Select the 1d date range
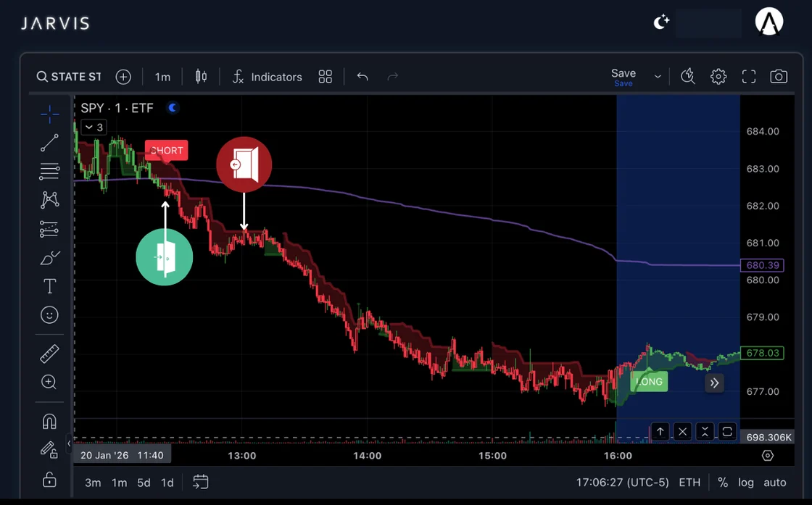812x505 pixels. click(x=167, y=483)
